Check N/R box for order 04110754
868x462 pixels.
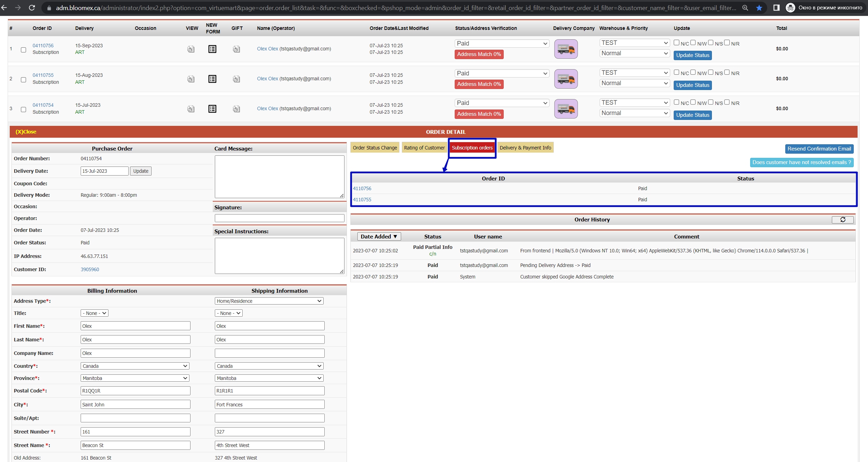click(727, 102)
